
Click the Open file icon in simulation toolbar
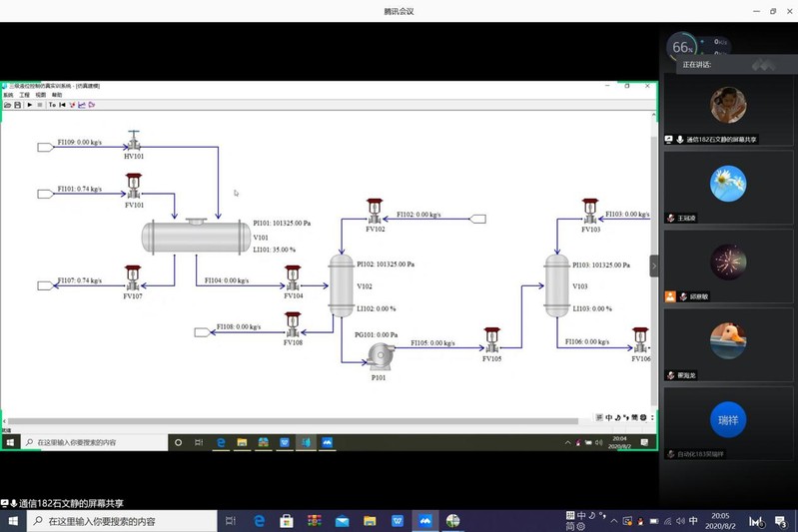(7, 105)
